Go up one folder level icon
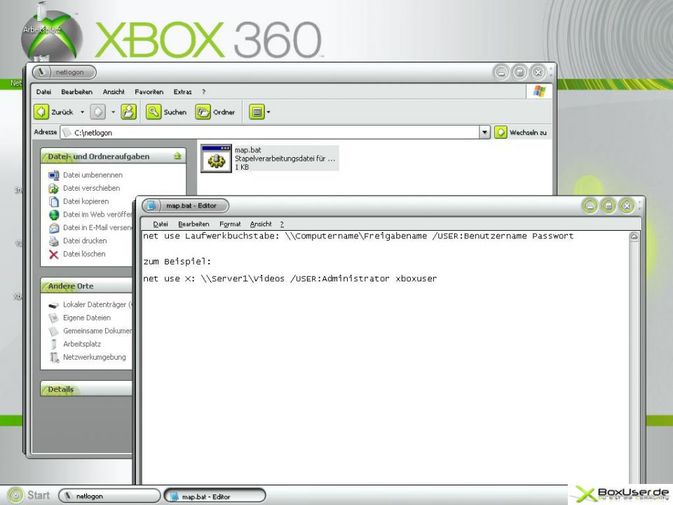This screenshot has width=673, height=505. [128, 112]
